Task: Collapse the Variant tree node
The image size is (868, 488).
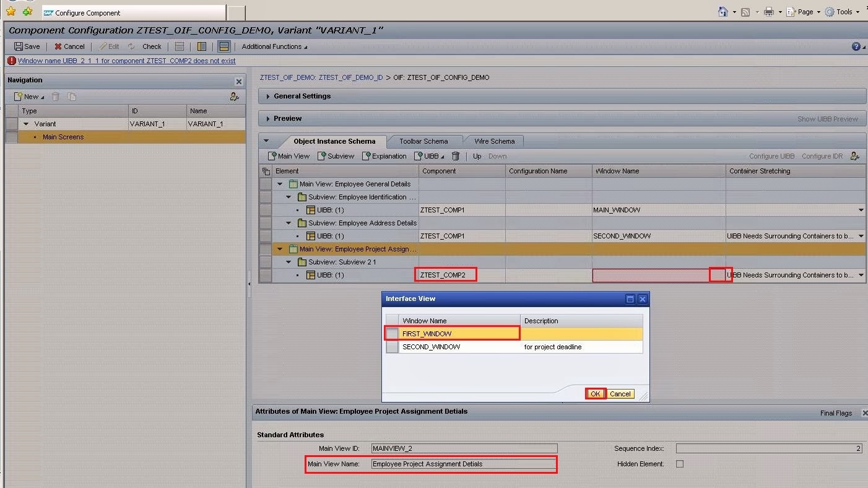Action: click(26, 124)
